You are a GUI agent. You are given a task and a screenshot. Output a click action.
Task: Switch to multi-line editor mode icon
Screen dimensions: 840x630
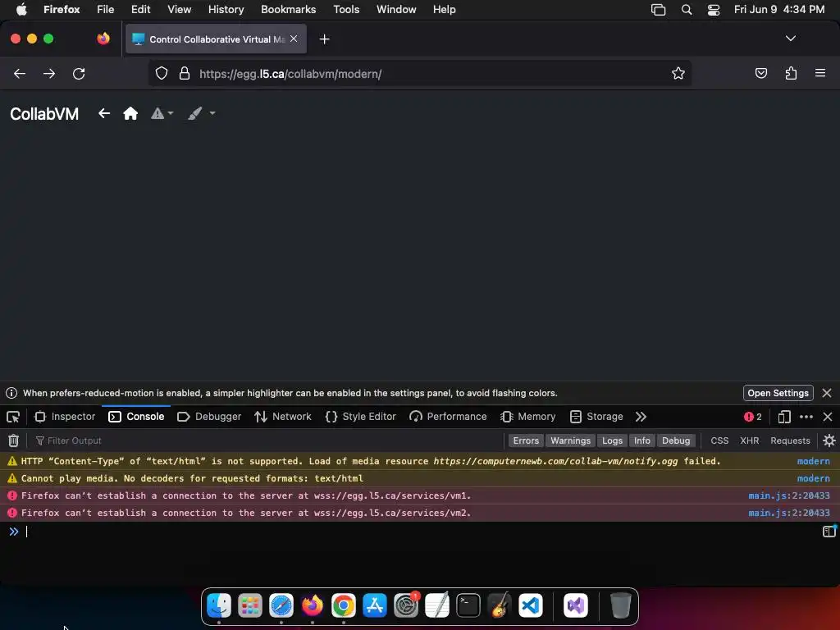pyautogui.click(x=829, y=531)
